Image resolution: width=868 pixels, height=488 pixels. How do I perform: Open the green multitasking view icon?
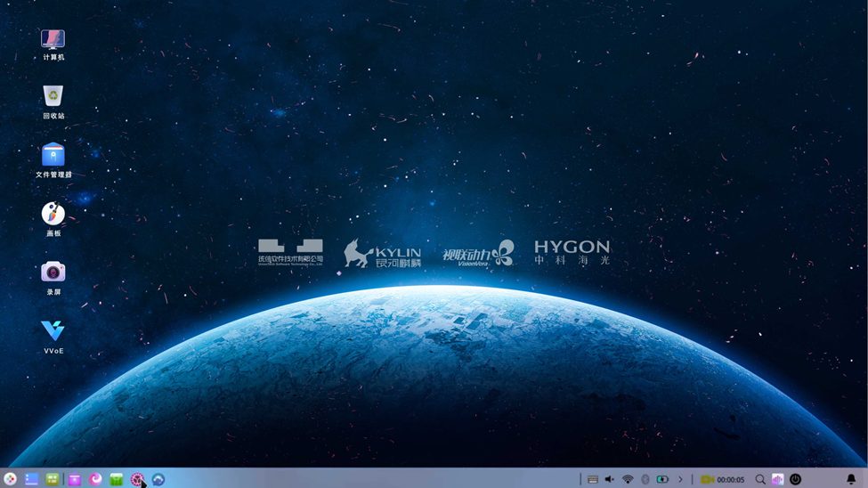click(53, 479)
